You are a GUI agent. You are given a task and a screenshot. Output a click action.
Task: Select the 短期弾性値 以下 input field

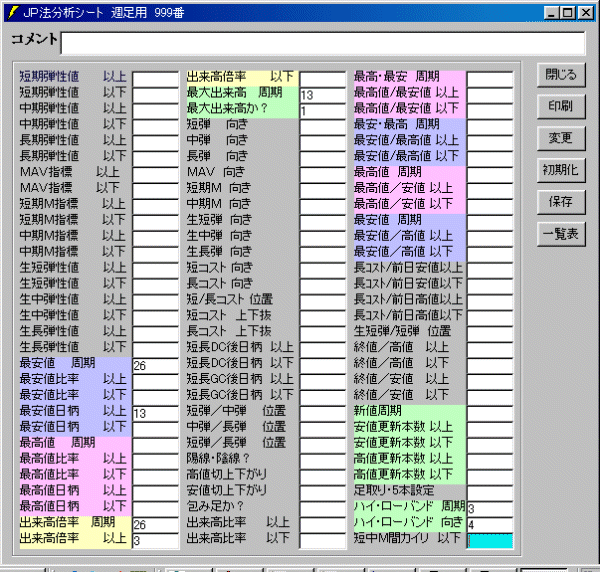[156, 95]
